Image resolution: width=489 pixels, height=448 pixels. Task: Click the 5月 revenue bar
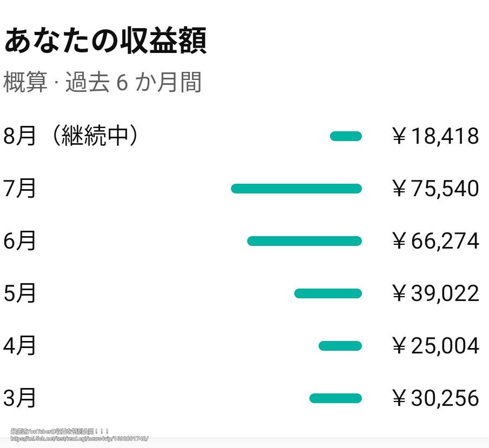coord(328,293)
